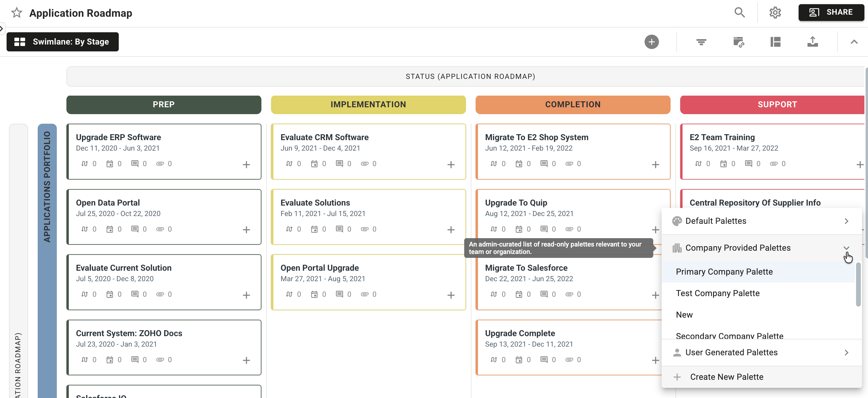This screenshot has width=868, height=398.
Task: Open the filter icon in toolbar
Action: point(701,42)
